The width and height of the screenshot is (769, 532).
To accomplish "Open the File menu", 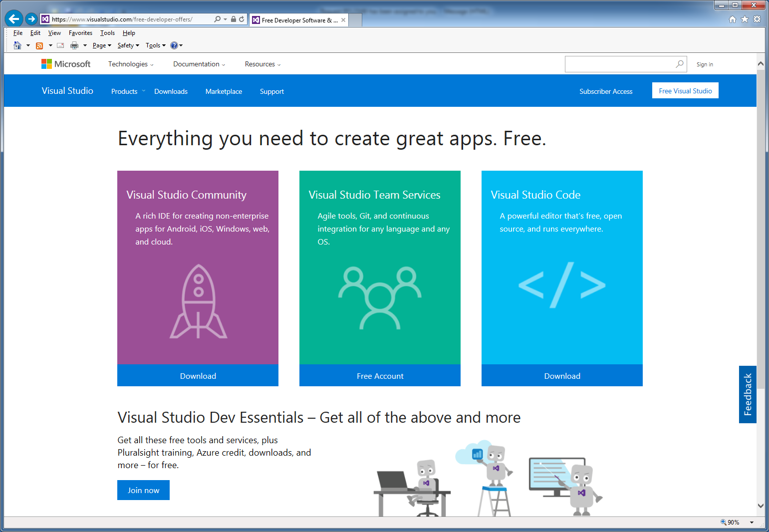I will [x=18, y=33].
